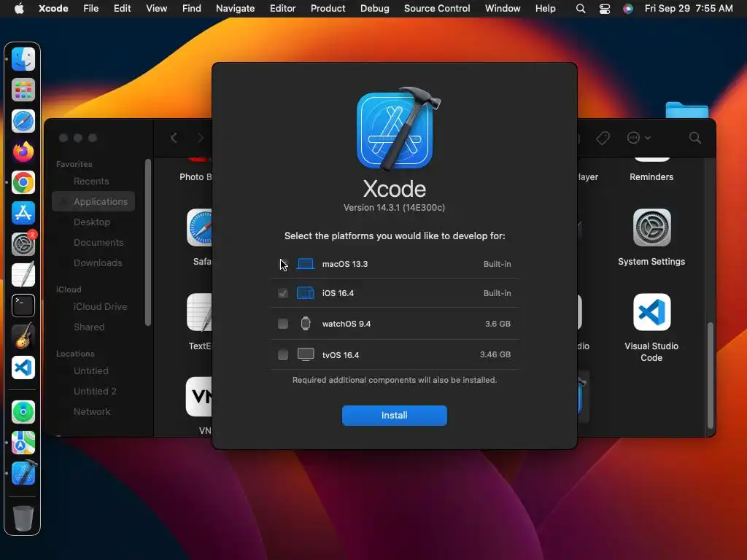747x560 pixels.
Task: Open Finder action ellipsis dropdown
Action: click(x=638, y=138)
